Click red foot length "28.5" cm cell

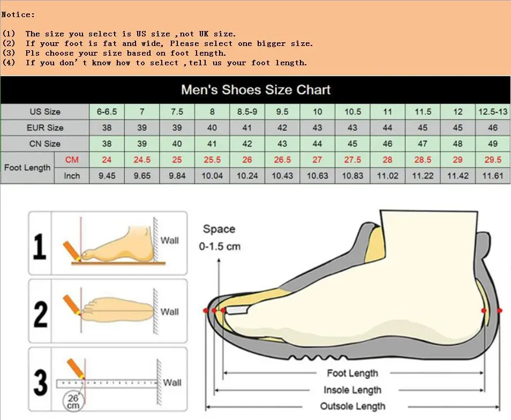(x=423, y=159)
